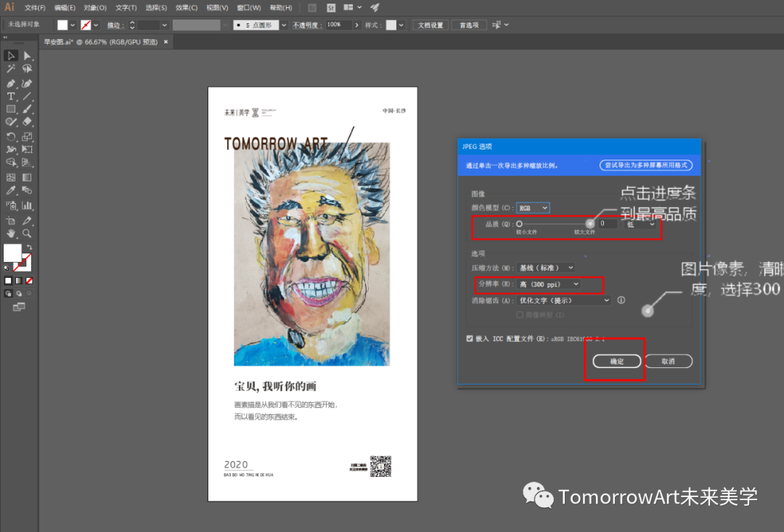Close the 早安图.ai document tab

(x=166, y=42)
